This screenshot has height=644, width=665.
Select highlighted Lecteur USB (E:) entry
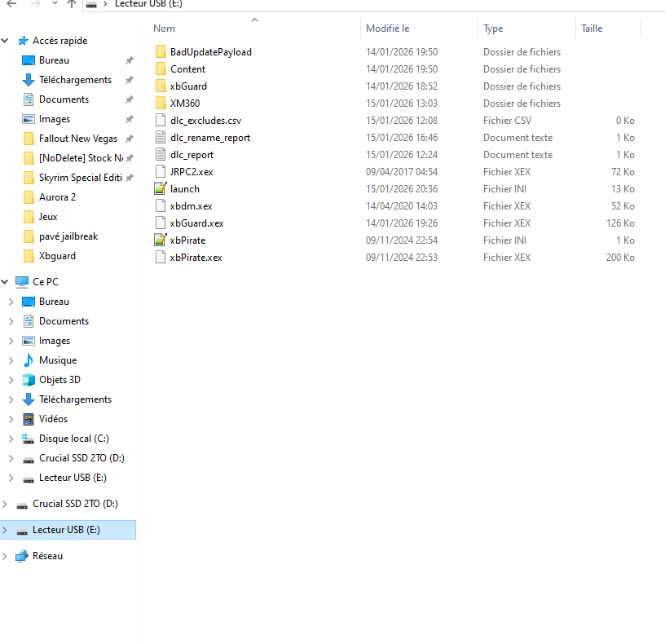click(x=68, y=530)
